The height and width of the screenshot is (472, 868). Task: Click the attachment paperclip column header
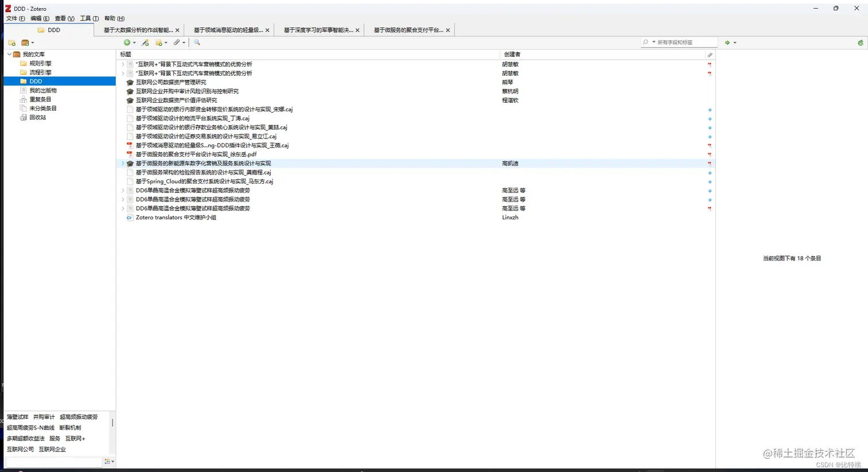[x=710, y=55]
